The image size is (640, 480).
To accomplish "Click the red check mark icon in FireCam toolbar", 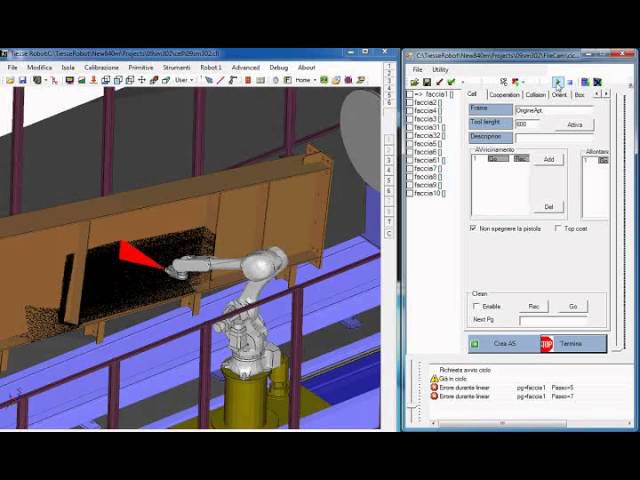I will coord(439,82).
